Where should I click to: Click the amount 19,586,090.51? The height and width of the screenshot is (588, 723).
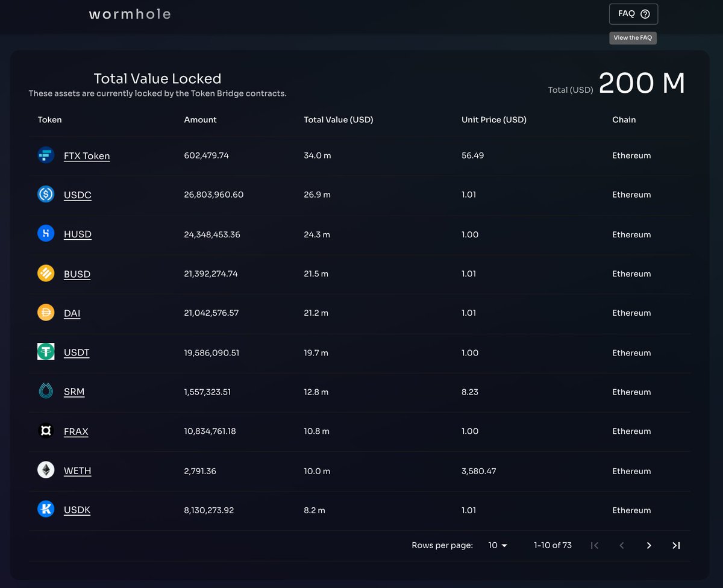coord(211,352)
